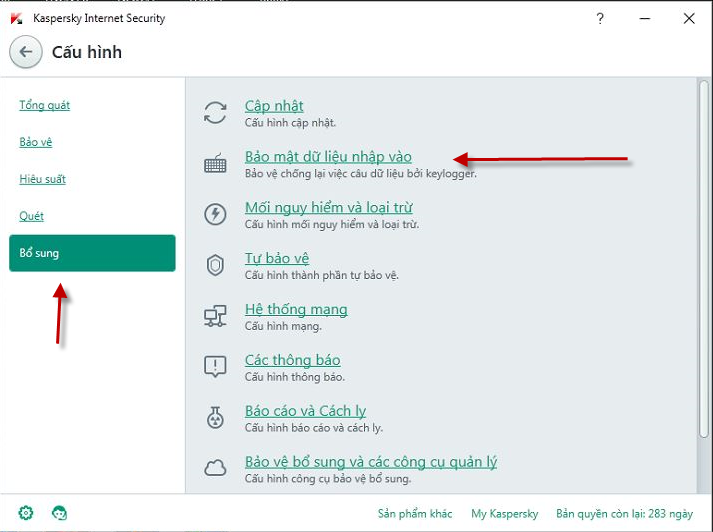Click the 'Kaspersky Internet Security' window title
713x532 pixels.
click(x=99, y=18)
